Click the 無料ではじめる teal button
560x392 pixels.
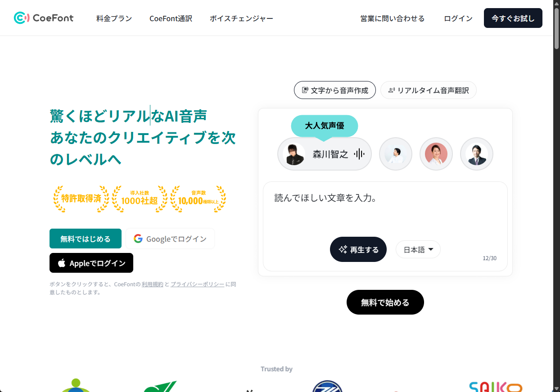pos(86,239)
